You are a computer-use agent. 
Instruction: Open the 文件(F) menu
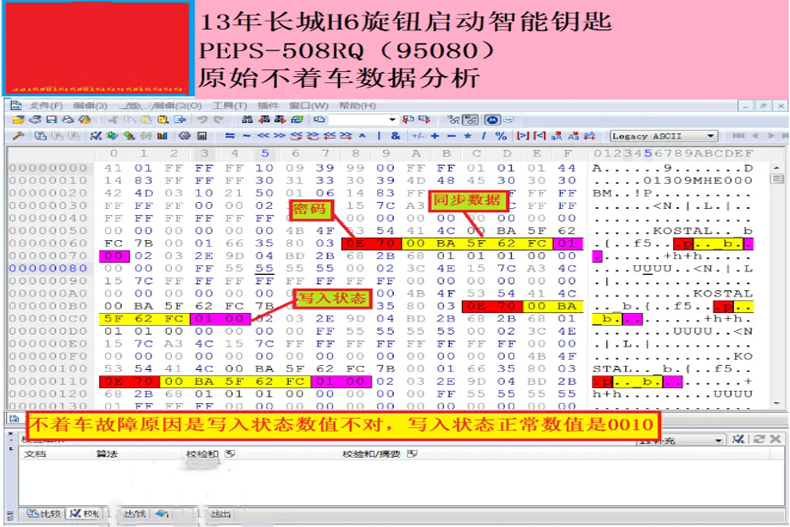pos(45,106)
